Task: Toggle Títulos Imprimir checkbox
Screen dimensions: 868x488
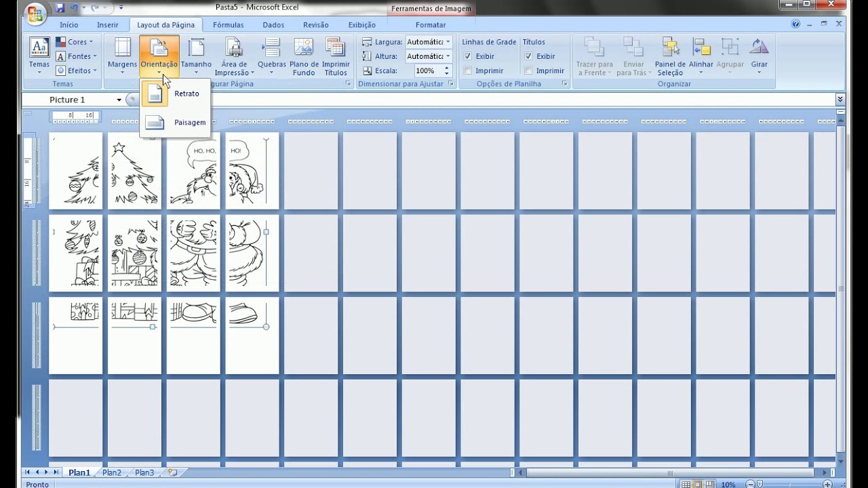Action: pos(528,70)
